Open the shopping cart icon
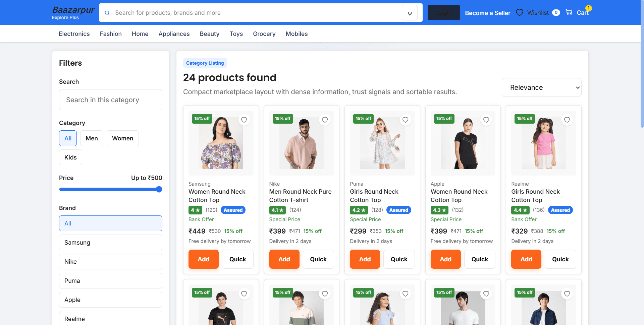 coord(569,12)
